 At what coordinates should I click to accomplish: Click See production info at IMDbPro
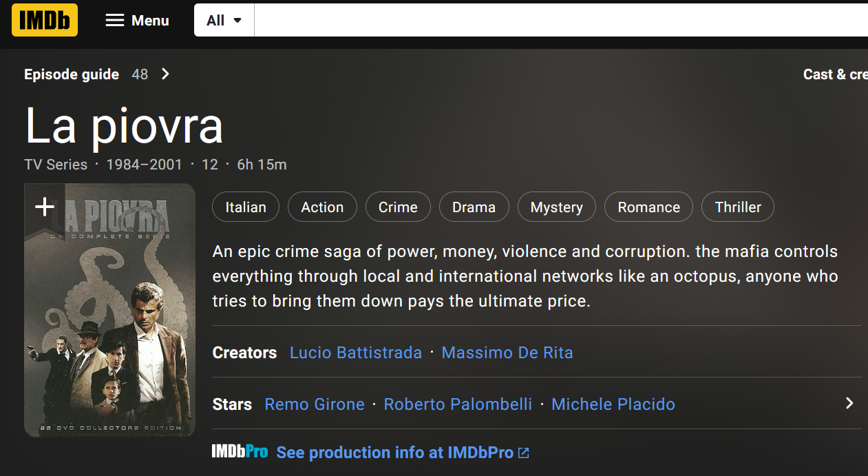(x=395, y=453)
